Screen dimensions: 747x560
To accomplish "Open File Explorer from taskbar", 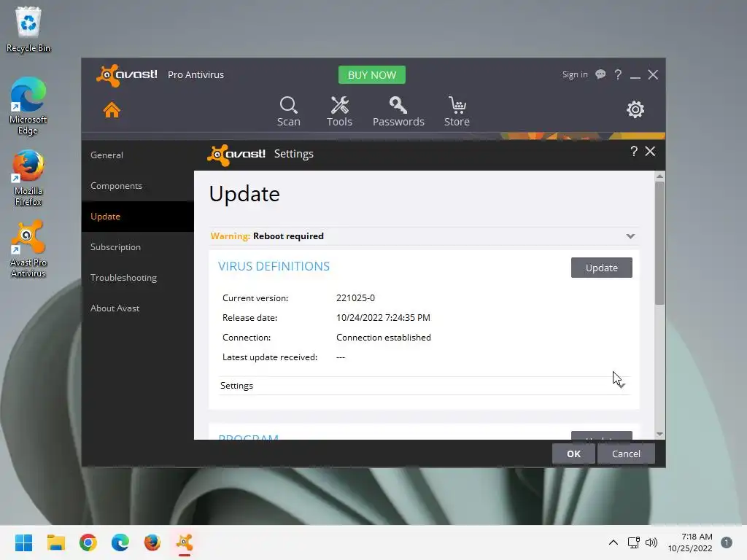I will [x=55, y=542].
